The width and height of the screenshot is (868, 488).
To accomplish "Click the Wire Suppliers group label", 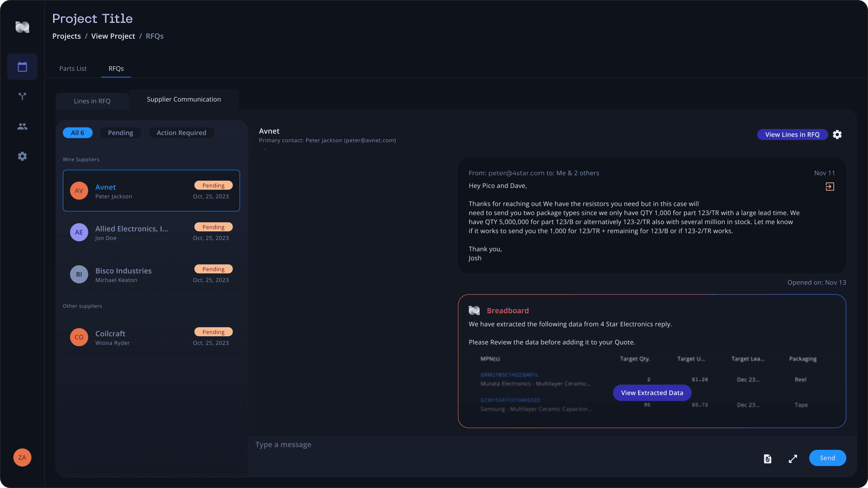I will pos(81,159).
